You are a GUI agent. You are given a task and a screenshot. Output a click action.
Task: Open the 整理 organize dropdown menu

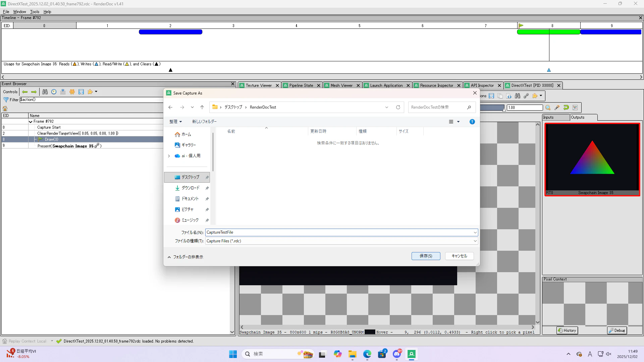pyautogui.click(x=175, y=122)
